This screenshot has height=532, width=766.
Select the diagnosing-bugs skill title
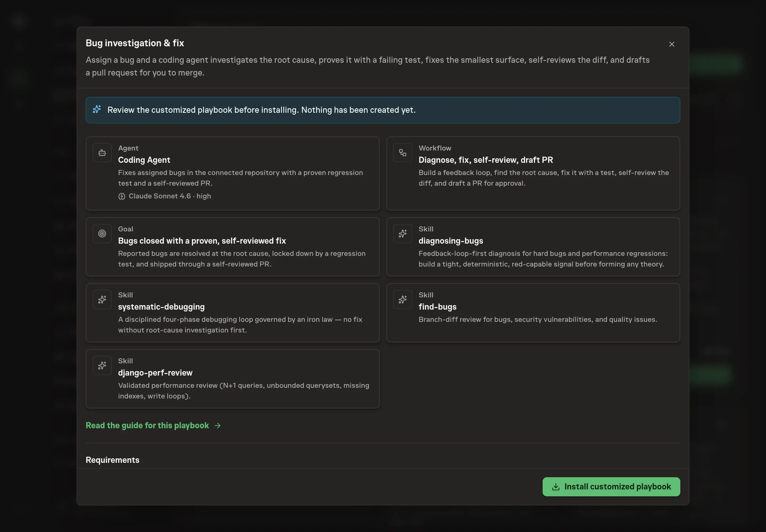pyautogui.click(x=451, y=241)
